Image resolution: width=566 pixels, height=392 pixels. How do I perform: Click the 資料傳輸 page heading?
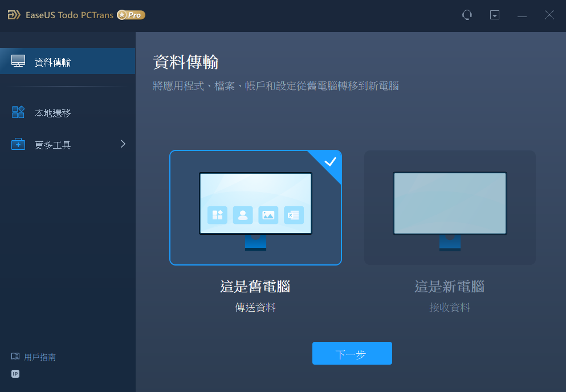pyautogui.click(x=186, y=62)
